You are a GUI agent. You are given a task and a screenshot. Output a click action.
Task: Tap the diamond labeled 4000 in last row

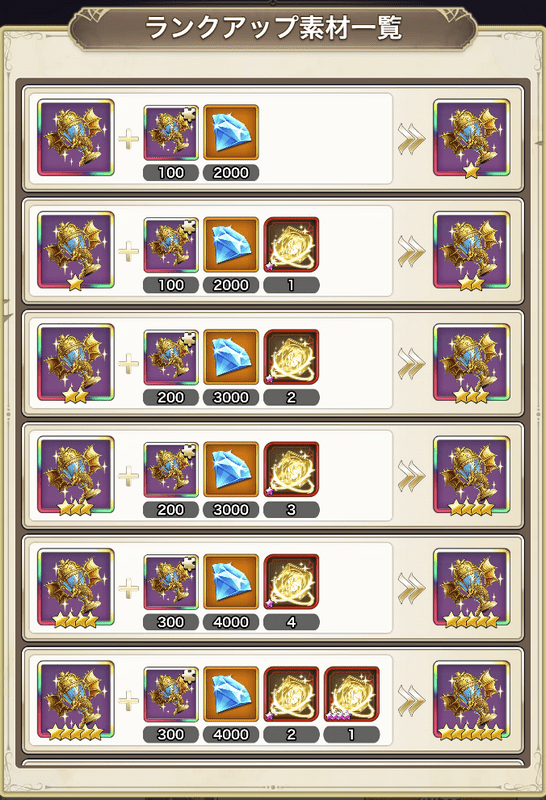coord(231,694)
